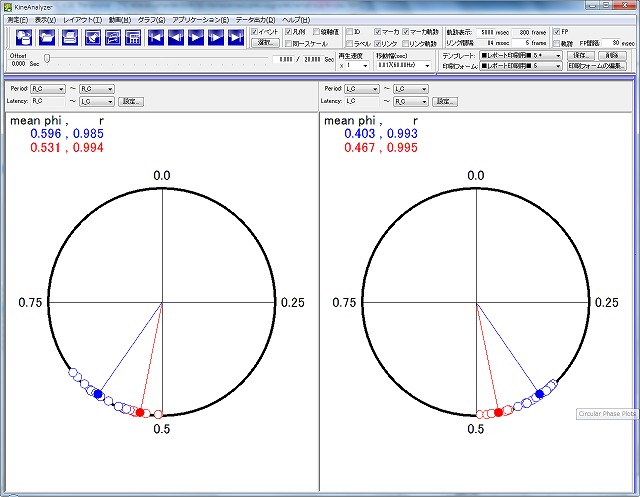640x497 pixels.
Task: Jump to the last frame
Action: pos(236,38)
